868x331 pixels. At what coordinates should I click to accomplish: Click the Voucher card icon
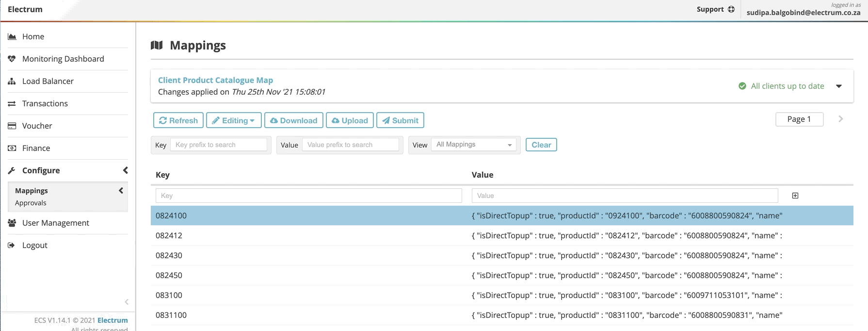[x=12, y=126]
